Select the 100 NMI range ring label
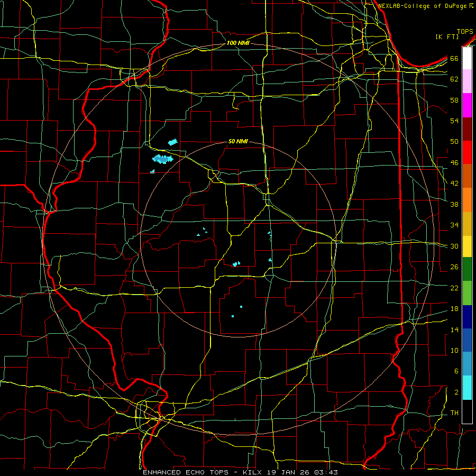 coord(238,43)
